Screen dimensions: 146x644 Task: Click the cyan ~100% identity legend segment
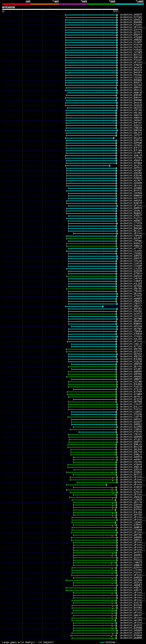coord(130,4)
